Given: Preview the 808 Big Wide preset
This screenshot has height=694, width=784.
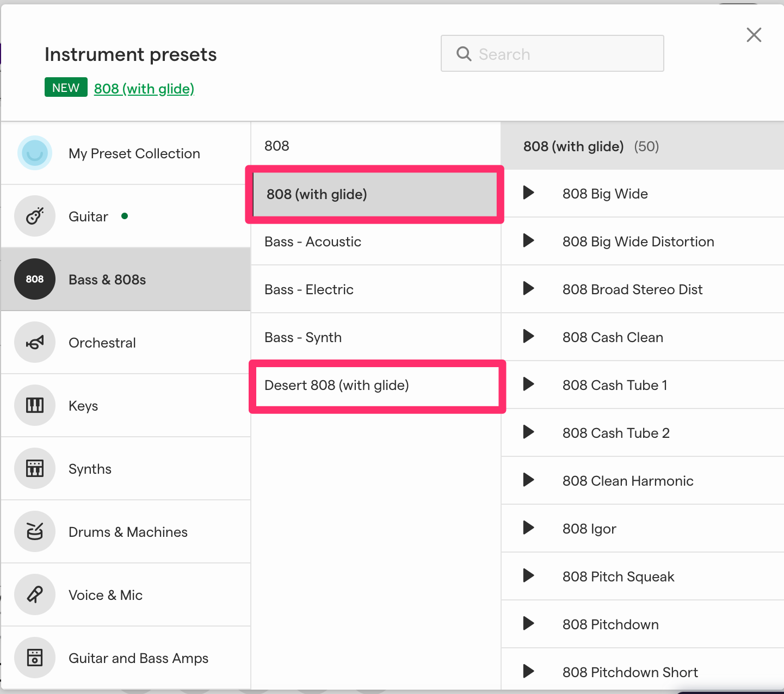Looking at the screenshot, I should (528, 193).
